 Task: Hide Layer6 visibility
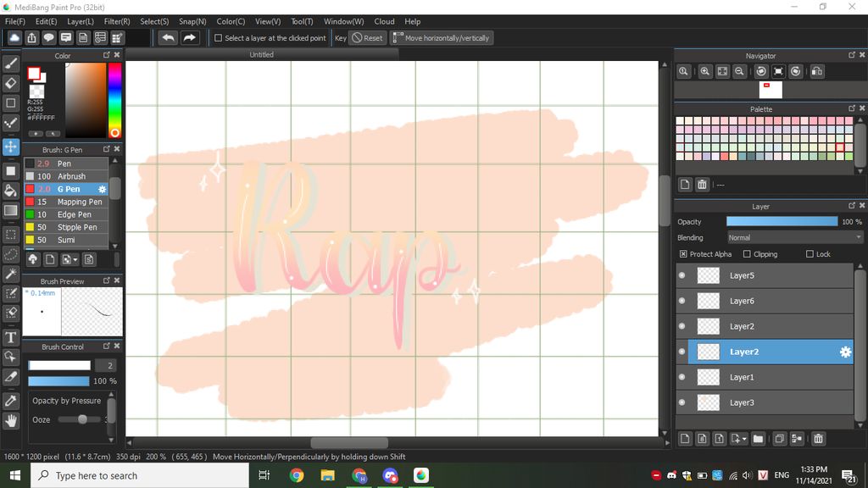click(x=682, y=301)
